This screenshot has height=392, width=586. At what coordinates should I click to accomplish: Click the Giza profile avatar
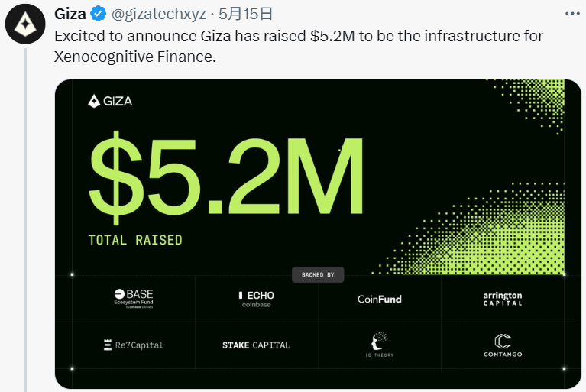(25, 24)
